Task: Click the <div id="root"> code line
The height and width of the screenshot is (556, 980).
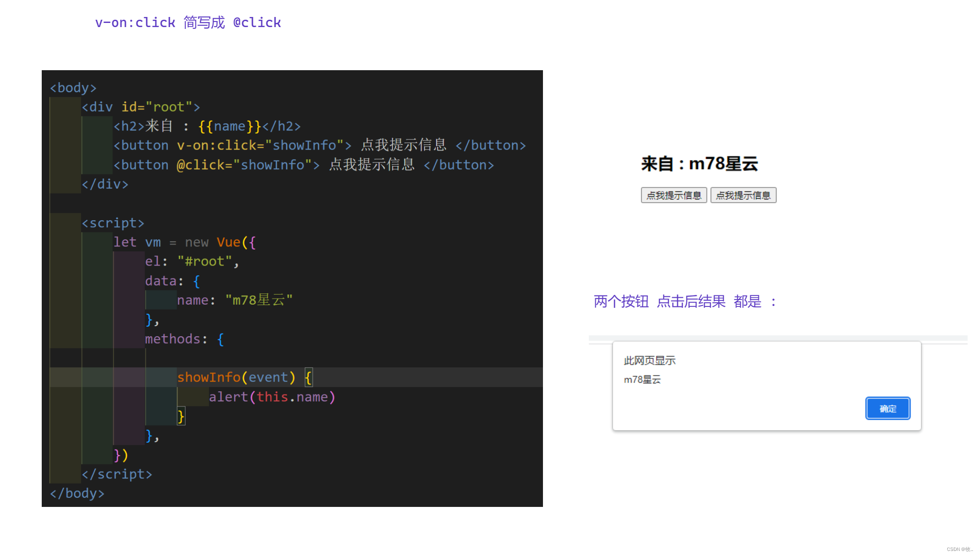Action: pos(141,107)
